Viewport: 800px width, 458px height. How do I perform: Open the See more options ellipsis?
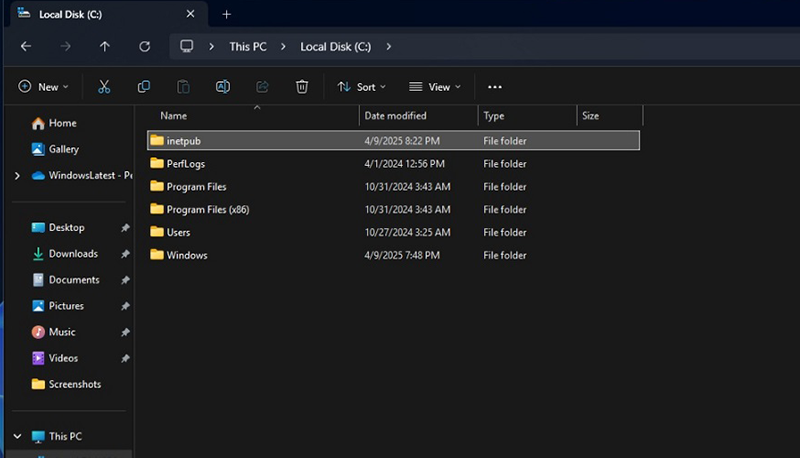(x=494, y=87)
